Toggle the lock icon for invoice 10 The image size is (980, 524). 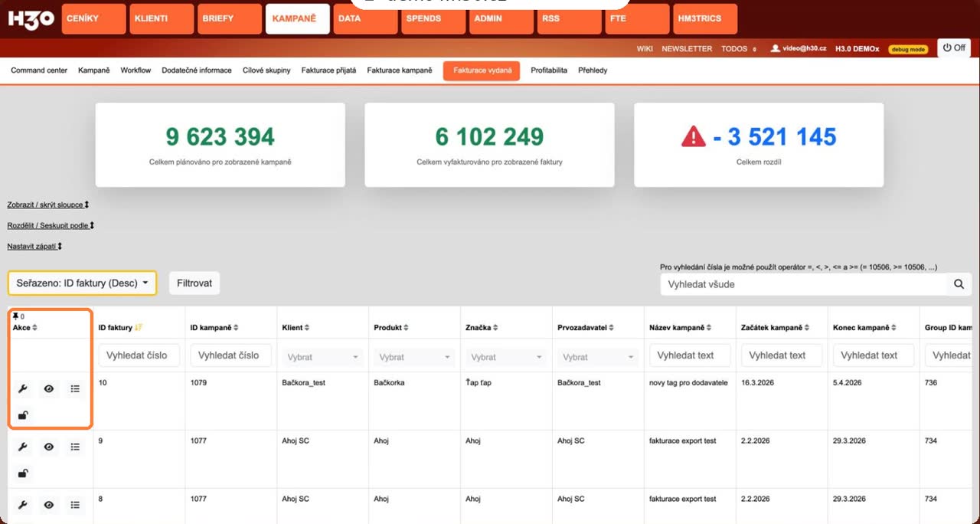[23, 415]
